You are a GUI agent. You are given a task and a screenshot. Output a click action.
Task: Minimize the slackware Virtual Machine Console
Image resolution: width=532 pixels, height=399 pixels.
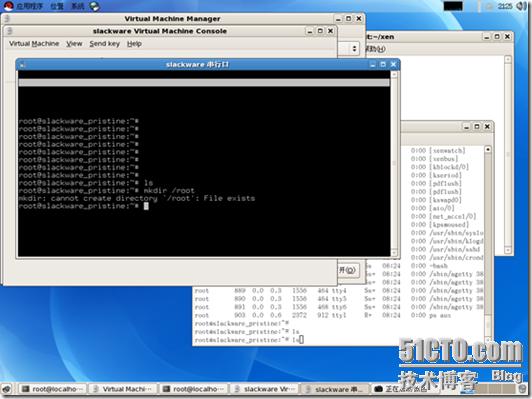310,31
